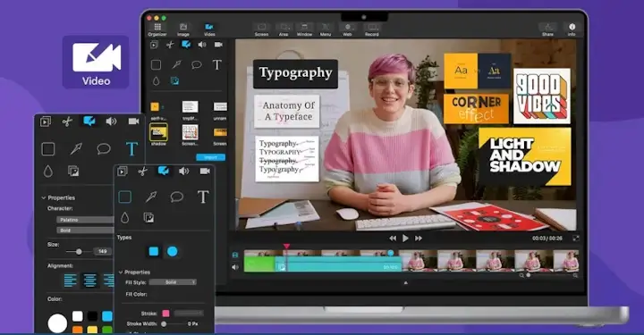Select Arrow tool in left floating panel
The width and height of the screenshot is (644, 335).
click(76, 149)
